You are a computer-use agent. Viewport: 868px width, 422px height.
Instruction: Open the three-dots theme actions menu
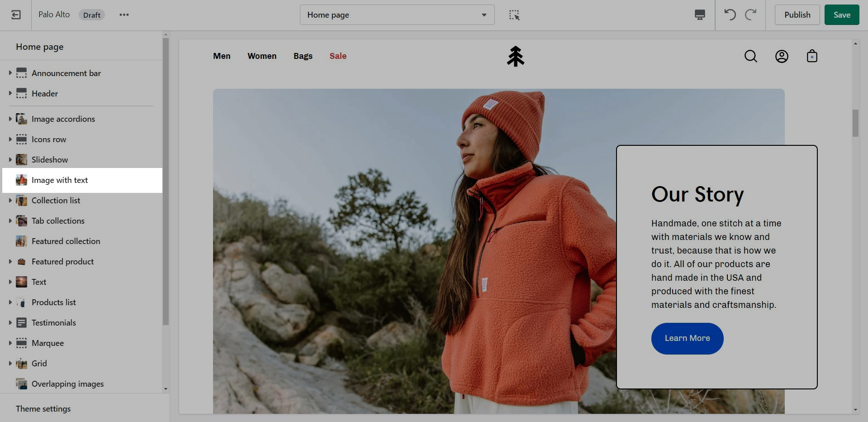tap(124, 15)
